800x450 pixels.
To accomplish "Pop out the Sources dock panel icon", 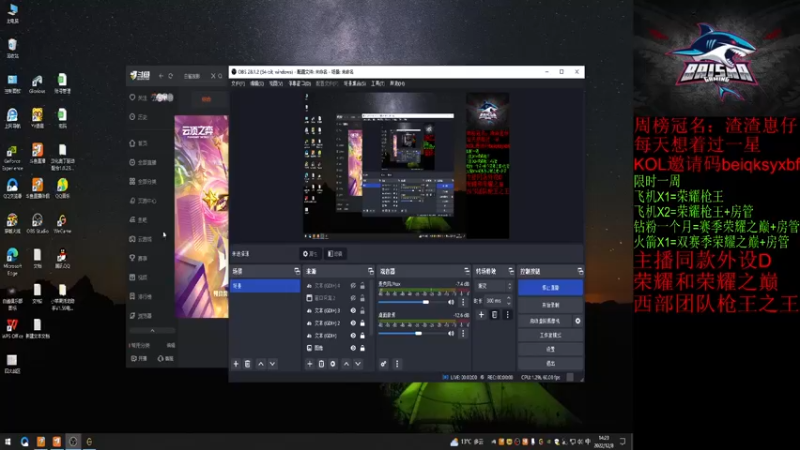I will click(370, 271).
